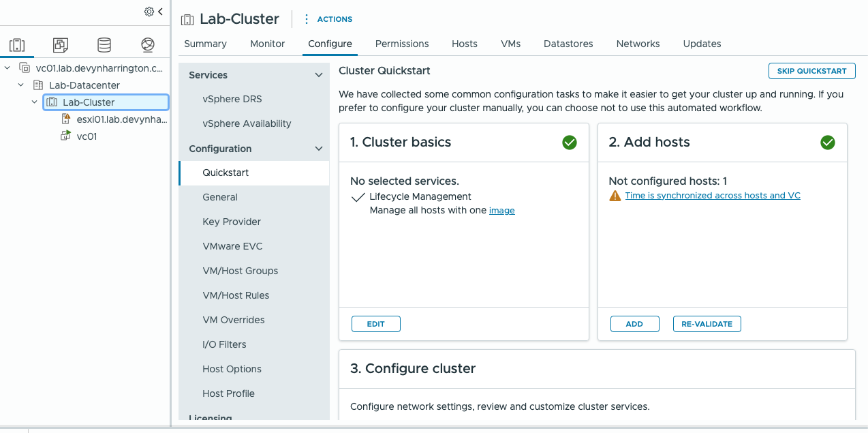Click the time sync warning triangle icon
This screenshot has width=868, height=433.
click(615, 196)
